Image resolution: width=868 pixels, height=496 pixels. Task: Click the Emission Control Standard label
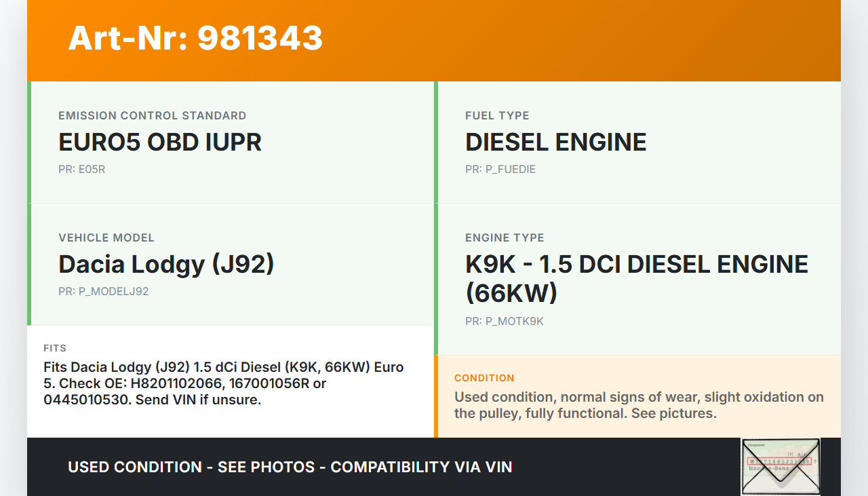coord(152,115)
